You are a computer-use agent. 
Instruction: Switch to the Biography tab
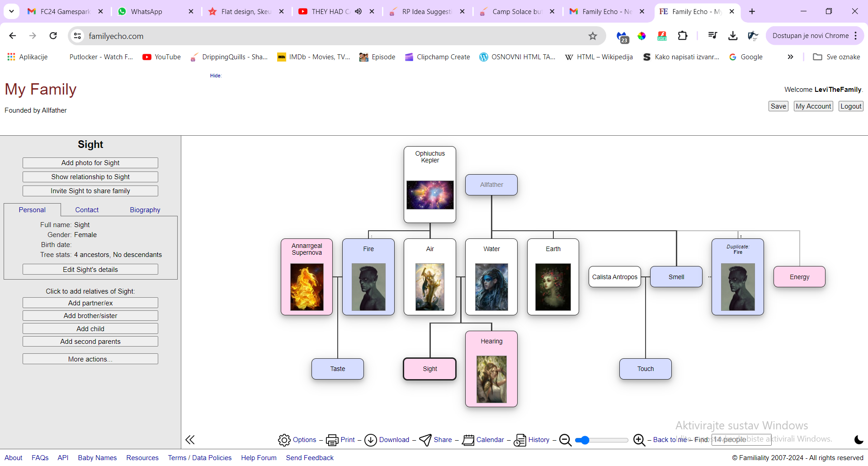click(x=145, y=210)
